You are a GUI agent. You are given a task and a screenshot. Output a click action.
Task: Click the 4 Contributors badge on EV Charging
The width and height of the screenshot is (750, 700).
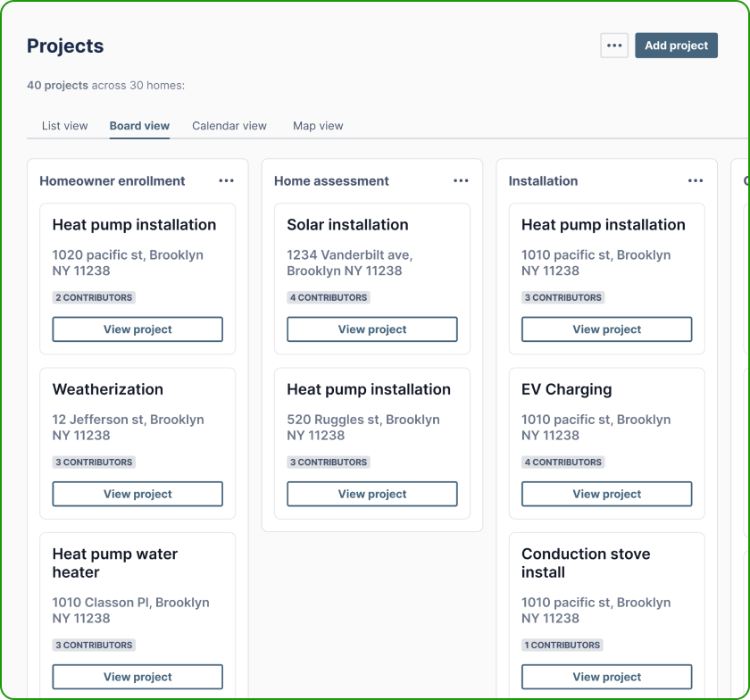pyautogui.click(x=563, y=462)
